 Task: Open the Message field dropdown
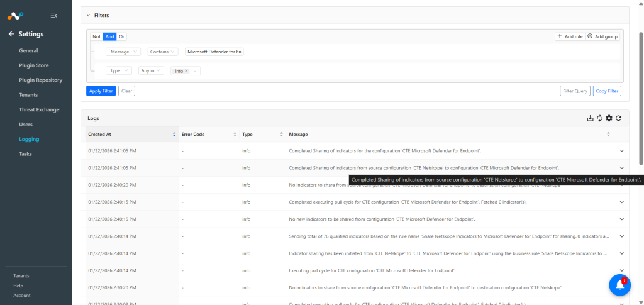click(123, 52)
